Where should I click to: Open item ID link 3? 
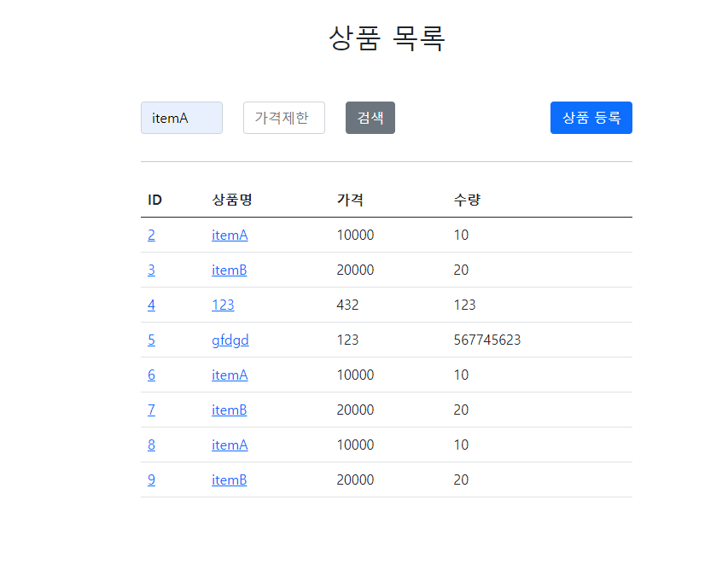(151, 270)
